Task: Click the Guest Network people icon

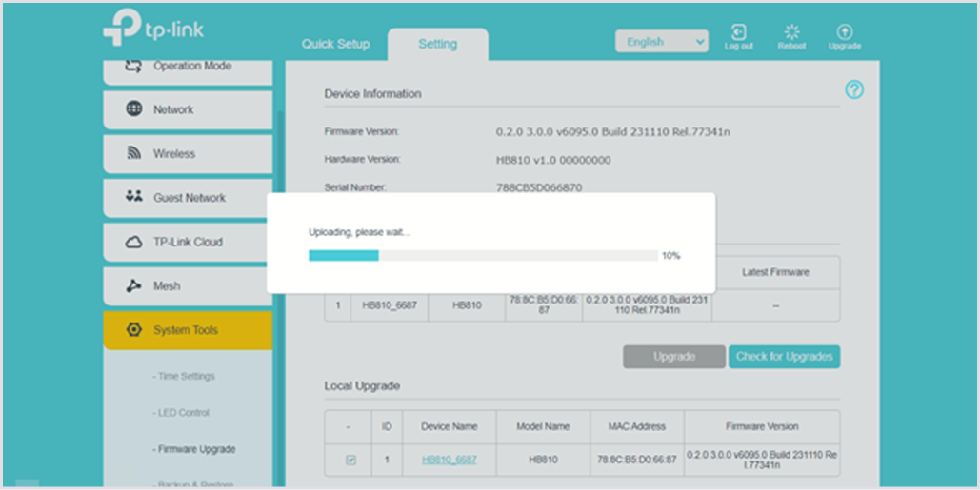Action: (133, 197)
